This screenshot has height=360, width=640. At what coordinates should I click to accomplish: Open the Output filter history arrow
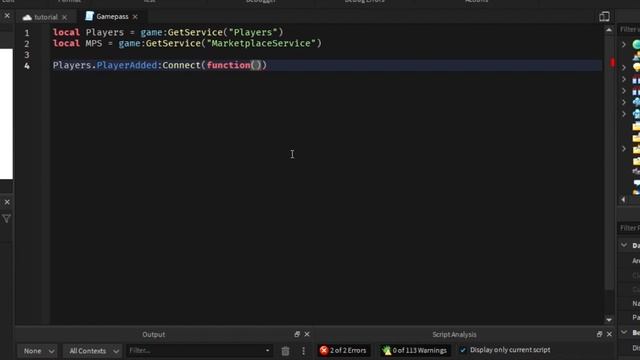click(x=267, y=350)
